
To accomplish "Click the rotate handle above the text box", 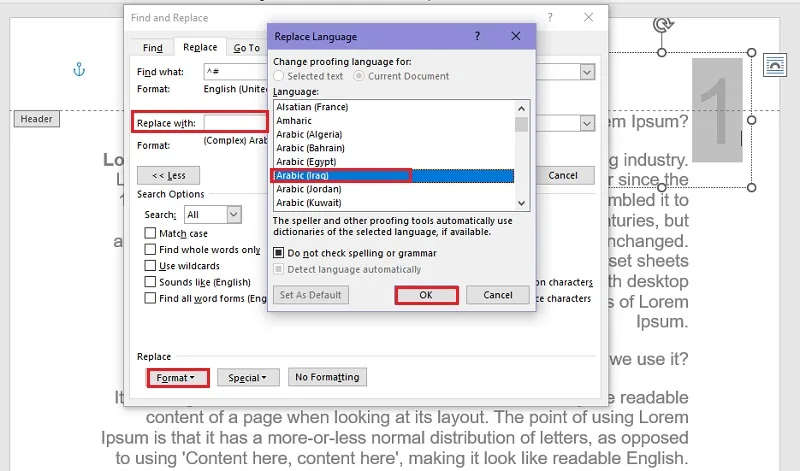I will [663, 24].
